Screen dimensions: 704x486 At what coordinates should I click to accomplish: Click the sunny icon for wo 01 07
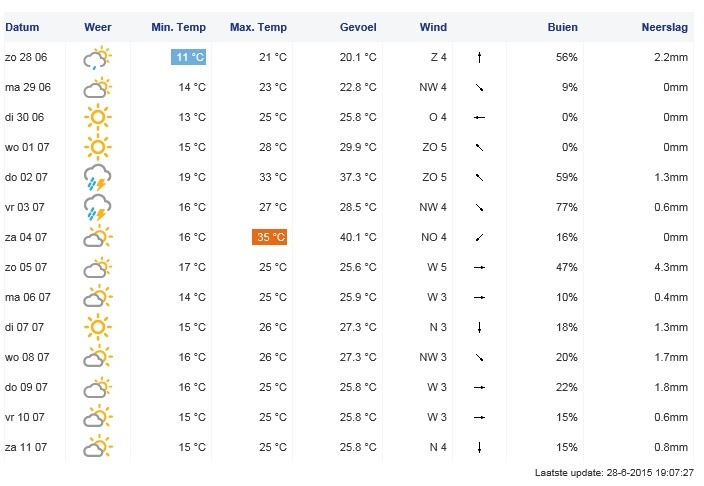click(x=97, y=148)
